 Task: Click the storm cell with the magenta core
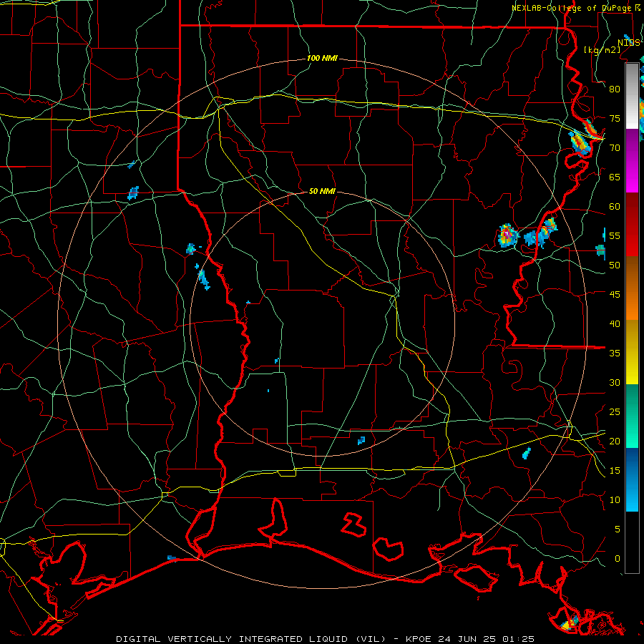507,235
